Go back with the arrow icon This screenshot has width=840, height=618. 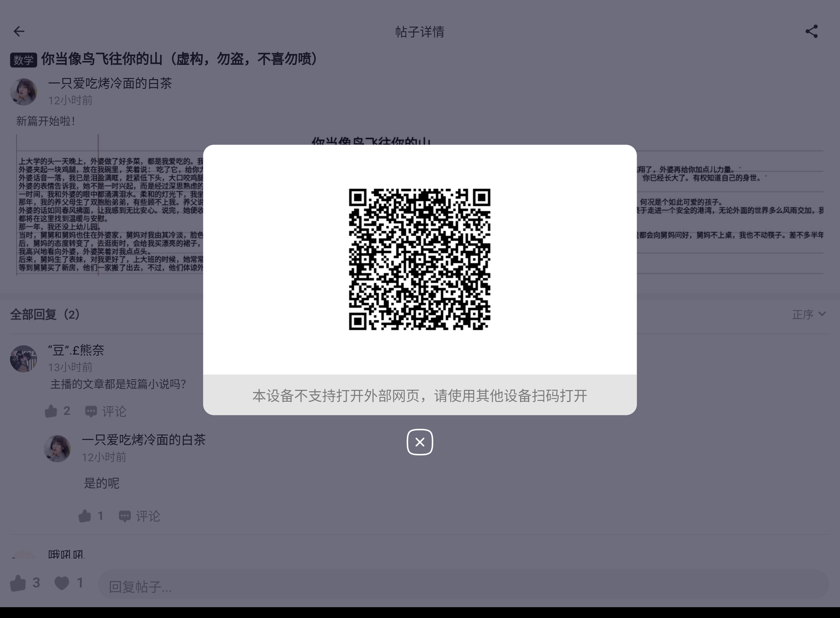point(19,31)
